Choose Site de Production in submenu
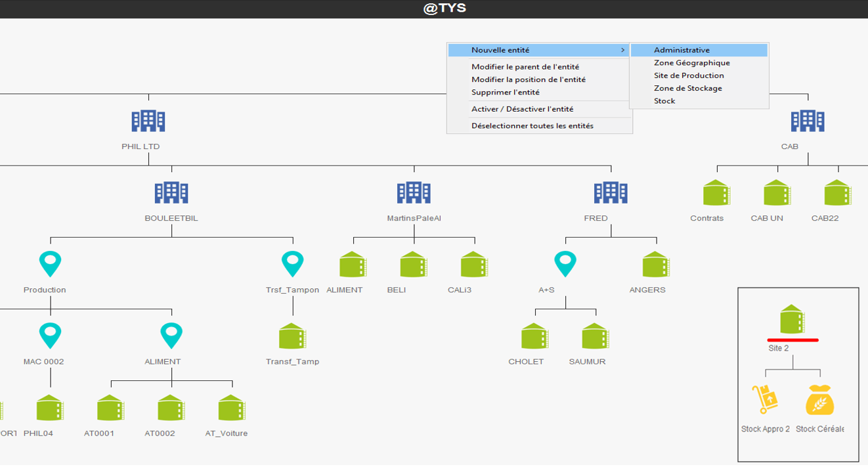 689,76
